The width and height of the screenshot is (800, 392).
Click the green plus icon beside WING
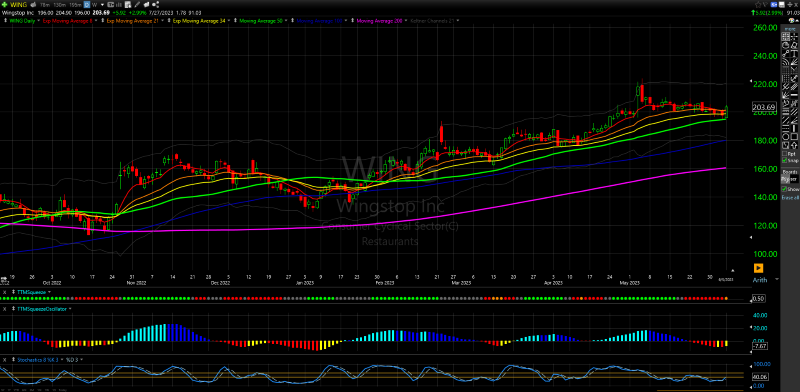point(5,5)
